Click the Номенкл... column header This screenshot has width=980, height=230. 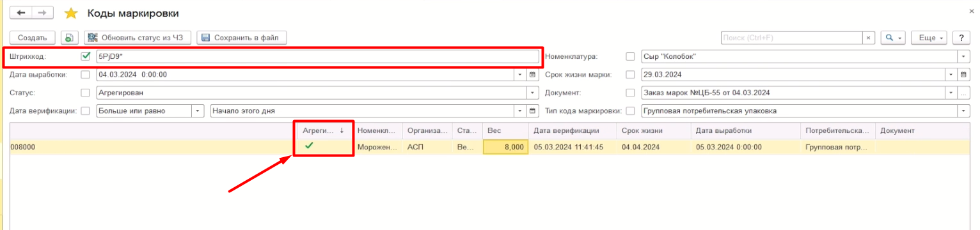[x=377, y=130]
